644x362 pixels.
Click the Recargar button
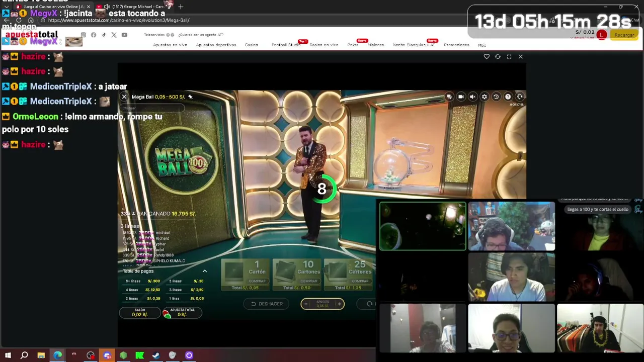(624, 35)
